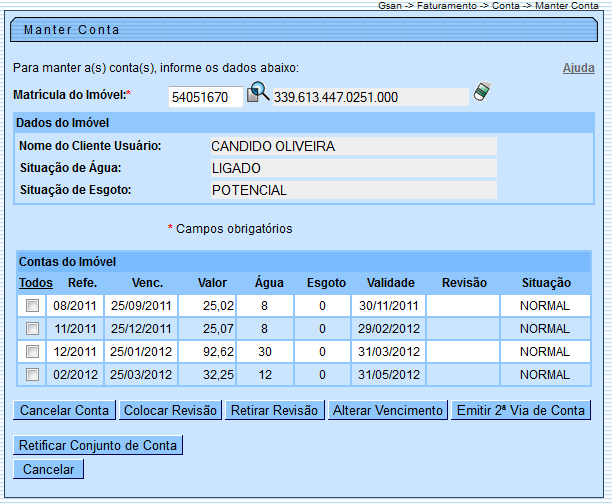Click Alterar Vencimento button
This screenshot has height=504, width=612.
pyautogui.click(x=387, y=410)
